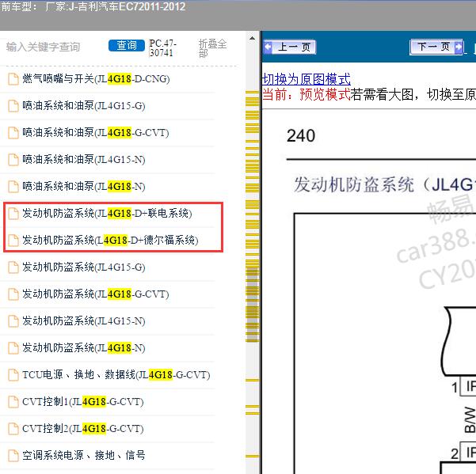The height and width of the screenshot is (474, 476).
Task: Open TCU电源、换地、数据线(JL4G18-G-CVT) entry
Action: click(116, 375)
